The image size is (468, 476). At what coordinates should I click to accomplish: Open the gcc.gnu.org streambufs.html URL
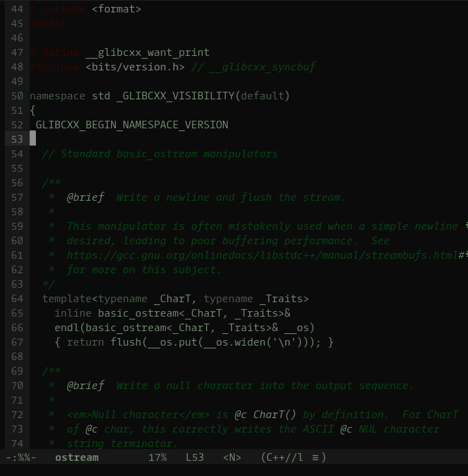[x=262, y=255]
